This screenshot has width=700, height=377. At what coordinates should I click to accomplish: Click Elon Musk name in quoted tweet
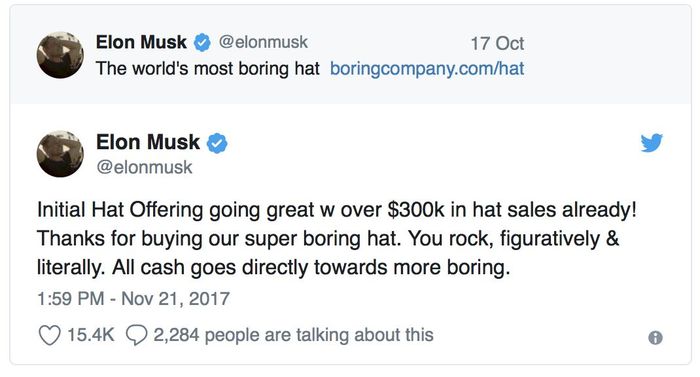tap(141, 42)
